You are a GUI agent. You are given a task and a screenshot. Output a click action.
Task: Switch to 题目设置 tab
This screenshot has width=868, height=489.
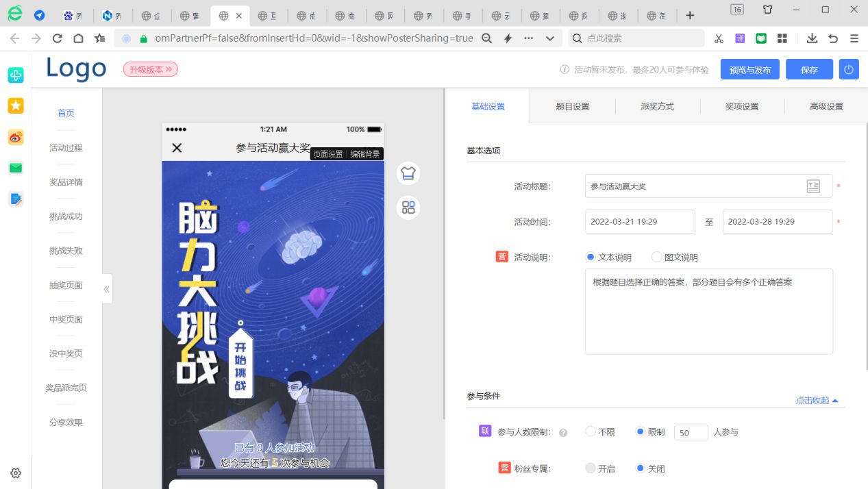[x=573, y=106]
